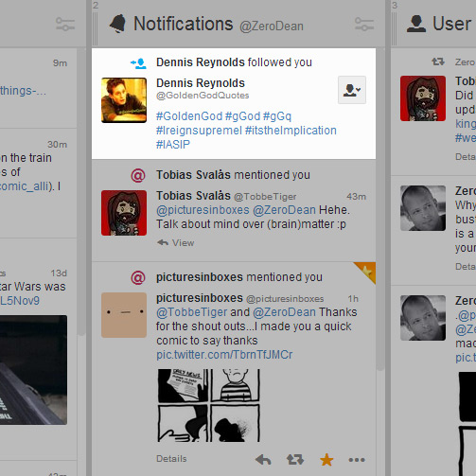Click Notifications column title text
The height and width of the screenshot is (476, 476).
[184, 24]
